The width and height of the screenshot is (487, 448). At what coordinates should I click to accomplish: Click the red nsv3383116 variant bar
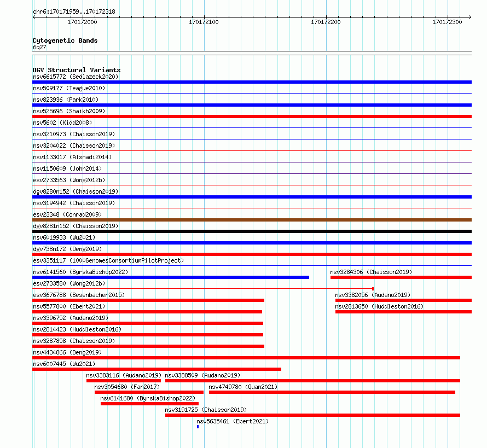pyautogui.click(x=124, y=381)
